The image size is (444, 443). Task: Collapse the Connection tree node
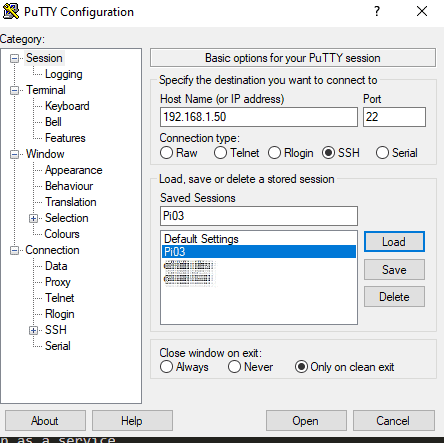14,250
